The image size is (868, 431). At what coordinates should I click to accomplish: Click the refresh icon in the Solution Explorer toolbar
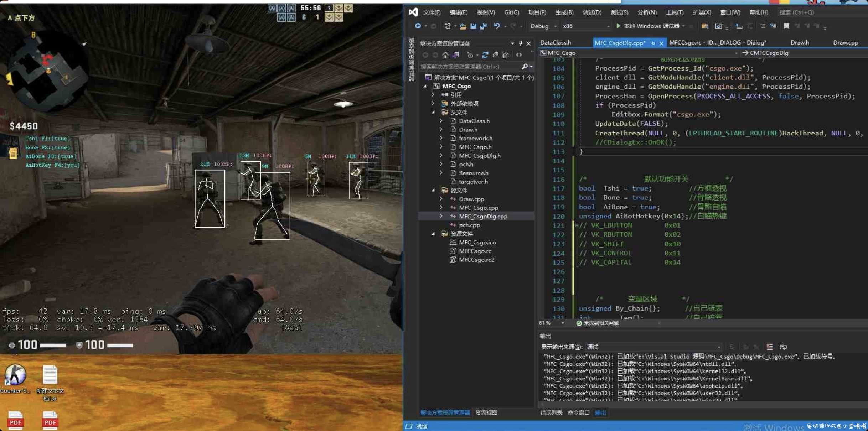point(485,55)
